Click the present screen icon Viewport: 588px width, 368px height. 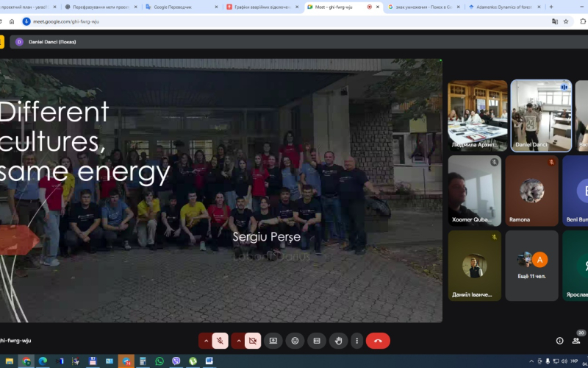(x=273, y=341)
